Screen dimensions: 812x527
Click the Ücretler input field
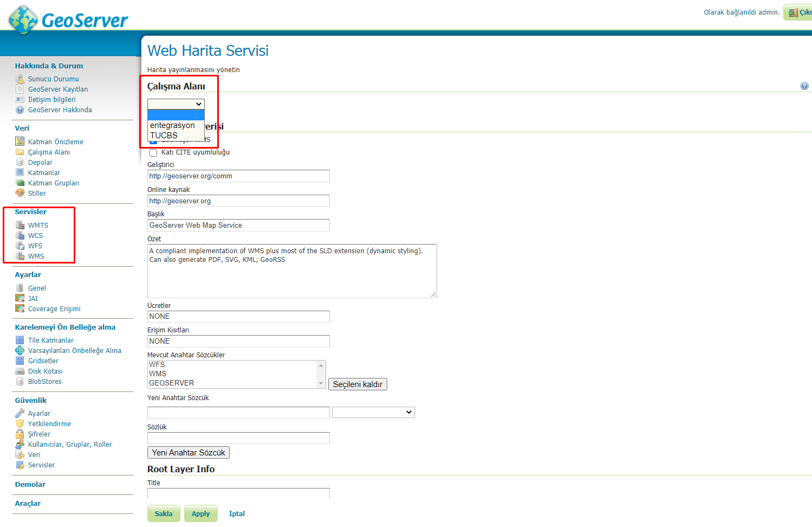pyautogui.click(x=238, y=317)
